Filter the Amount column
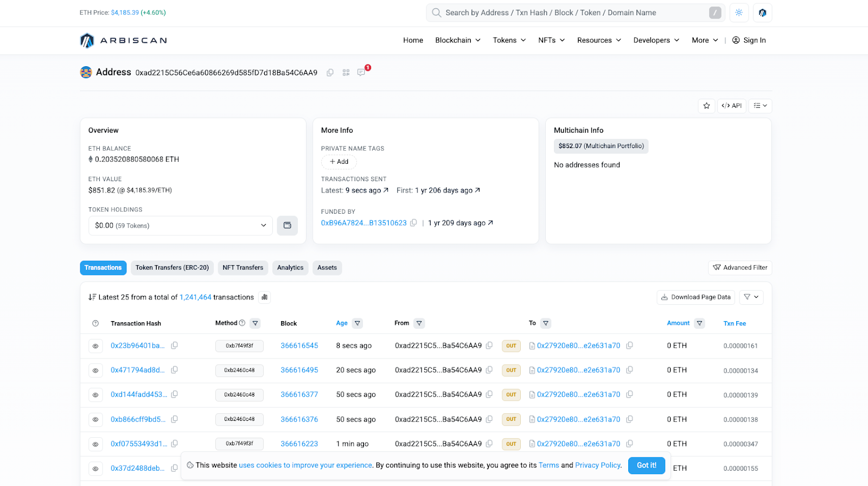This screenshot has height=486, width=868. [x=700, y=323]
